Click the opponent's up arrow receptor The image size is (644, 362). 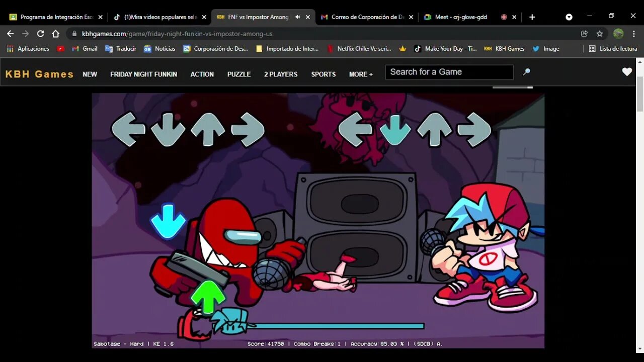(207, 129)
